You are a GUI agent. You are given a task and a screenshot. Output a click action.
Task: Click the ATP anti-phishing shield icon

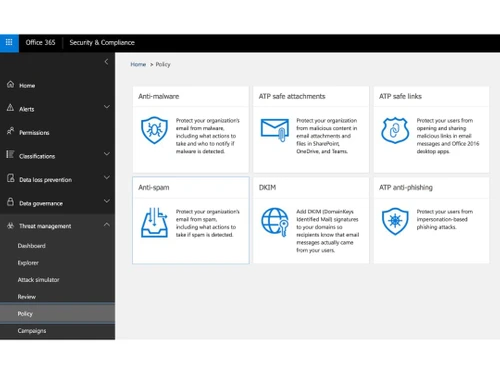click(395, 221)
